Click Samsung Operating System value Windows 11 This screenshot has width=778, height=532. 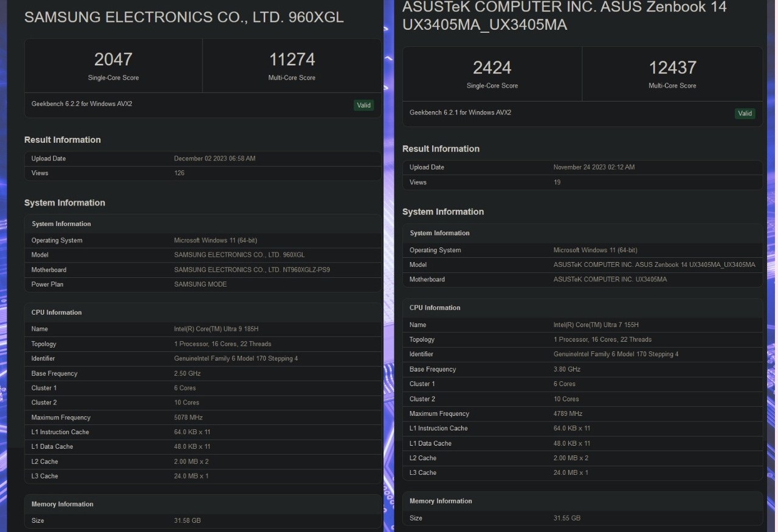[215, 241]
